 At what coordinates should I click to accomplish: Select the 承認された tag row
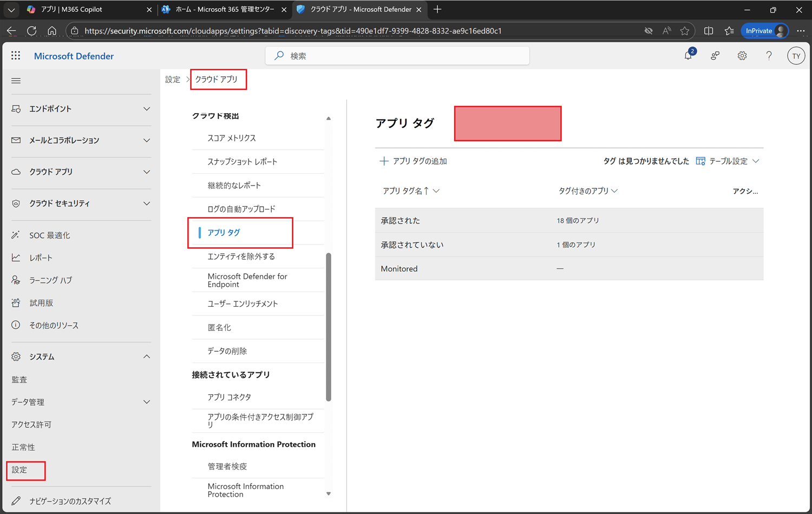[569, 221]
